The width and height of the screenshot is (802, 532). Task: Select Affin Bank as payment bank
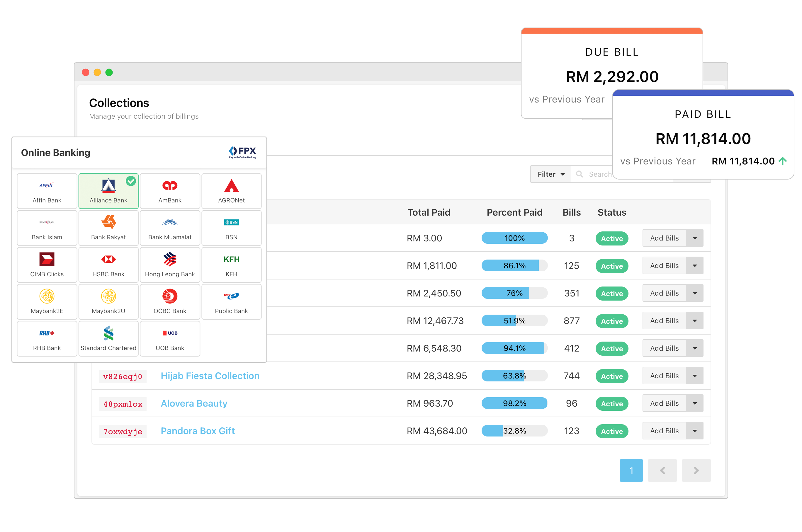coord(47,191)
